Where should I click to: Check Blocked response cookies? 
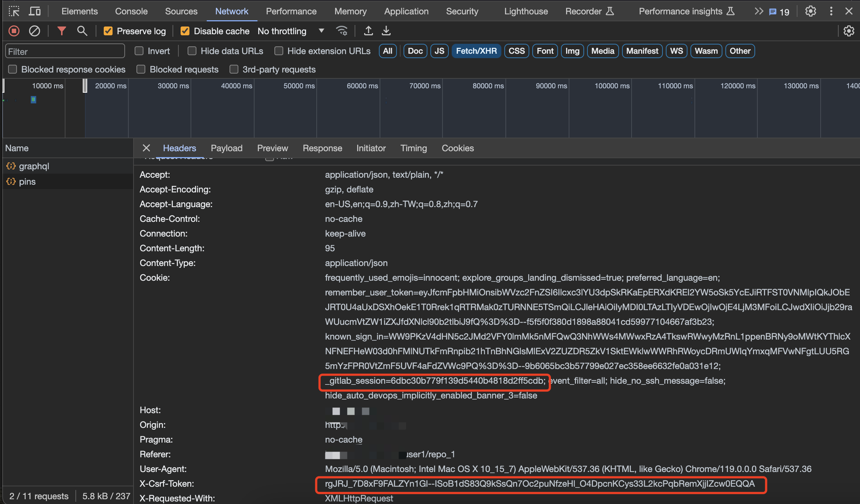point(13,69)
